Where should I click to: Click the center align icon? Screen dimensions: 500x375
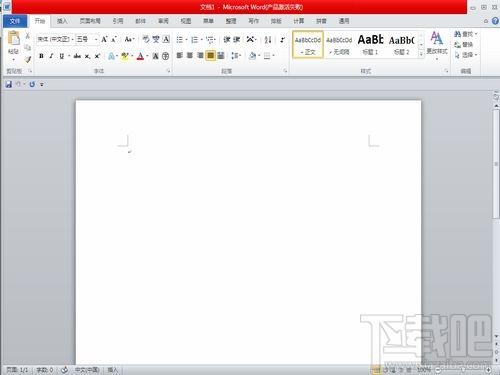190,55
